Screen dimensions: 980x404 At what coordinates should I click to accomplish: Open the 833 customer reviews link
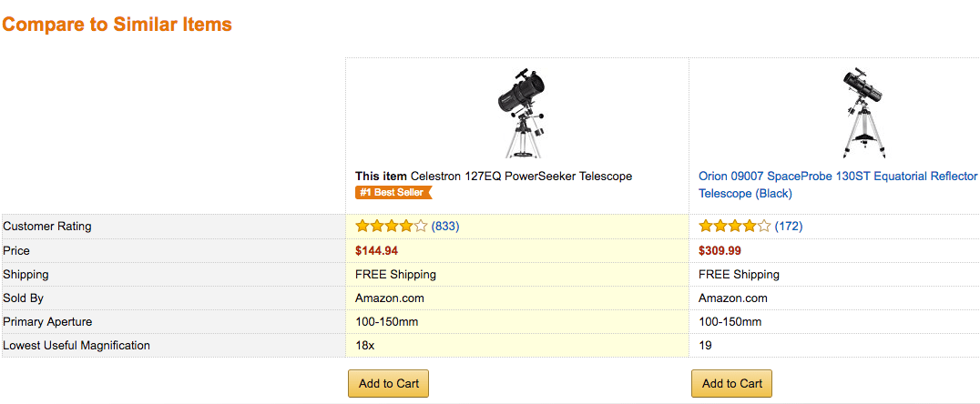pyautogui.click(x=445, y=226)
